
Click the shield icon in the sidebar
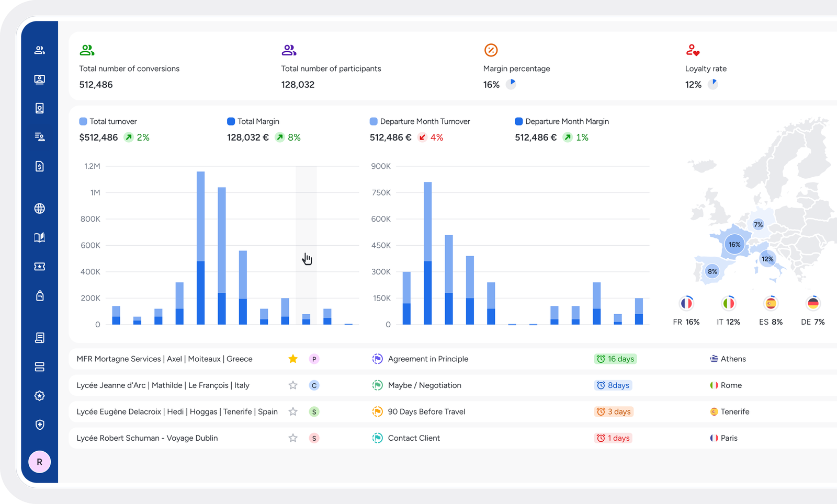click(39, 425)
